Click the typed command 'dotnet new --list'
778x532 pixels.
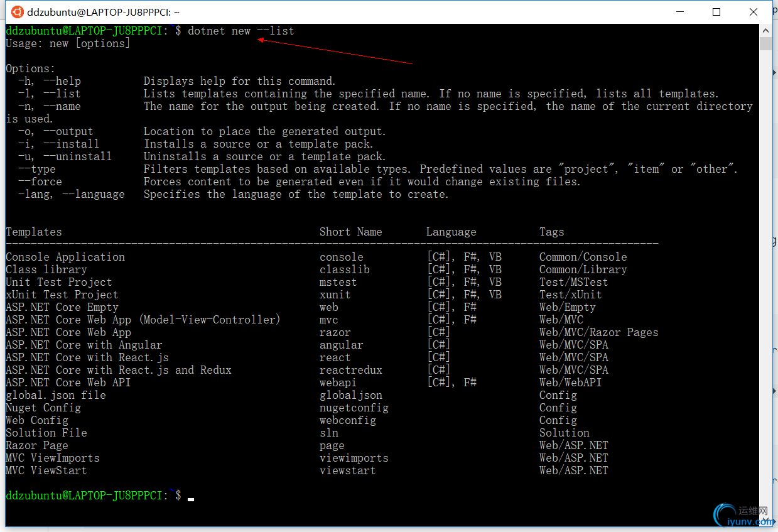241,31
